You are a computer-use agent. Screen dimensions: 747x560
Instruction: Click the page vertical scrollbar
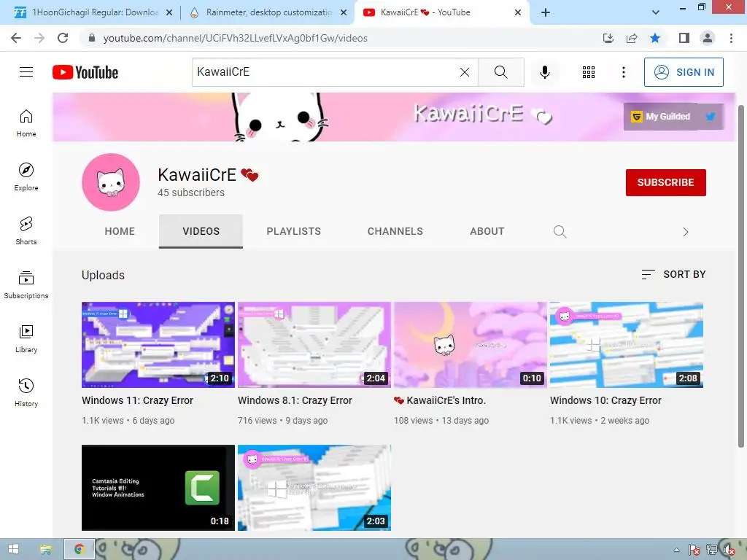click(x=741, y=276)
